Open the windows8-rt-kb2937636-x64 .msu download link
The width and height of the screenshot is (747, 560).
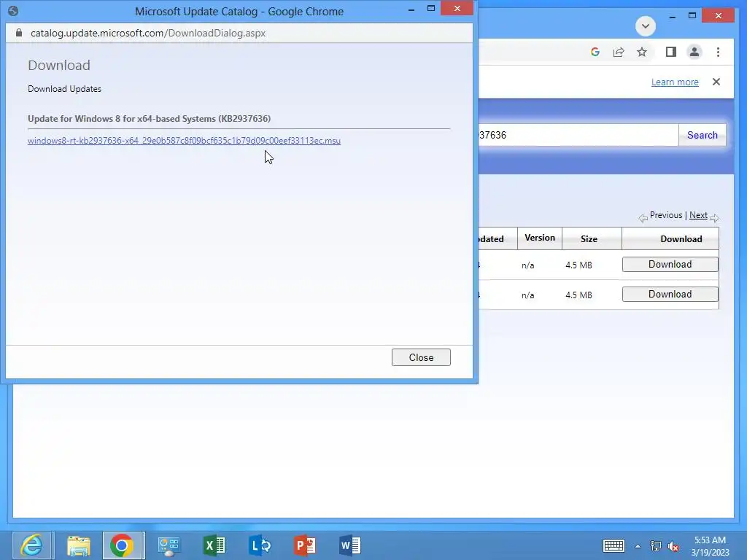tap(184, 141)
